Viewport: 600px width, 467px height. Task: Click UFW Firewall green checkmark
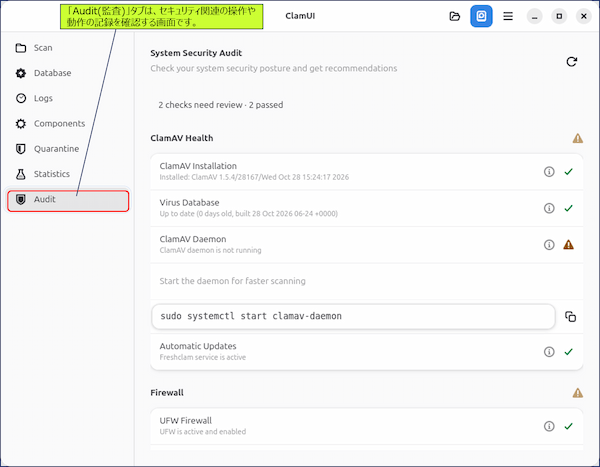point(569,426)
